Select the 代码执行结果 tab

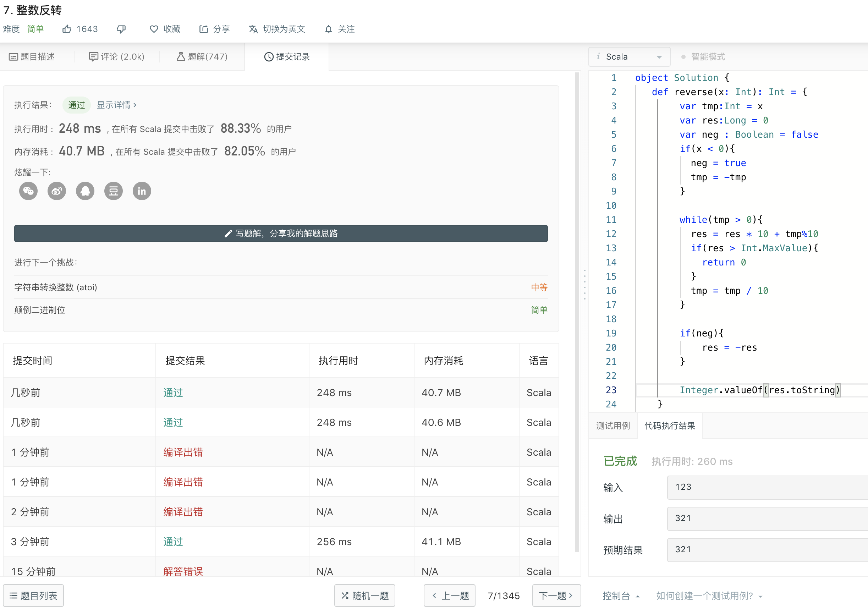[x=670, y=426]
